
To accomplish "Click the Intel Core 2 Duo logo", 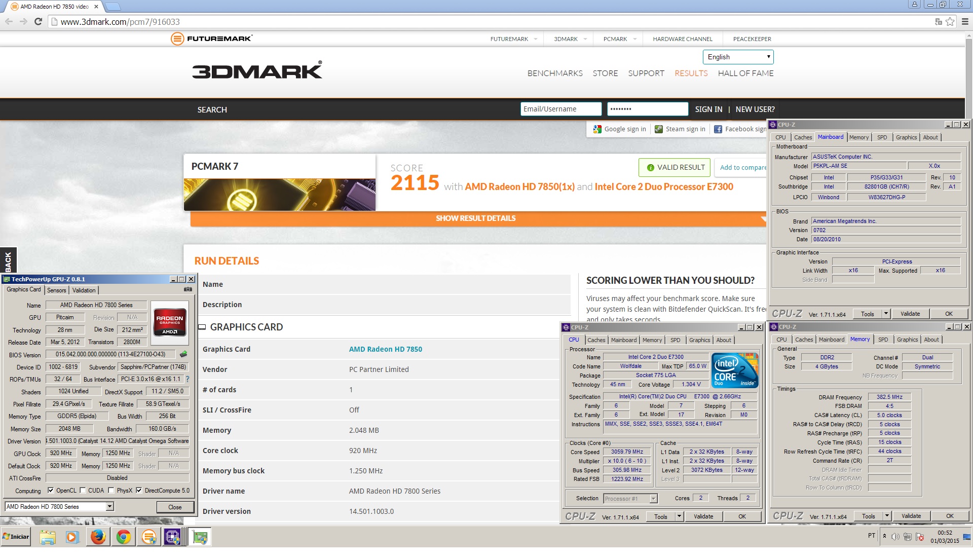I will tap(735, 370).
